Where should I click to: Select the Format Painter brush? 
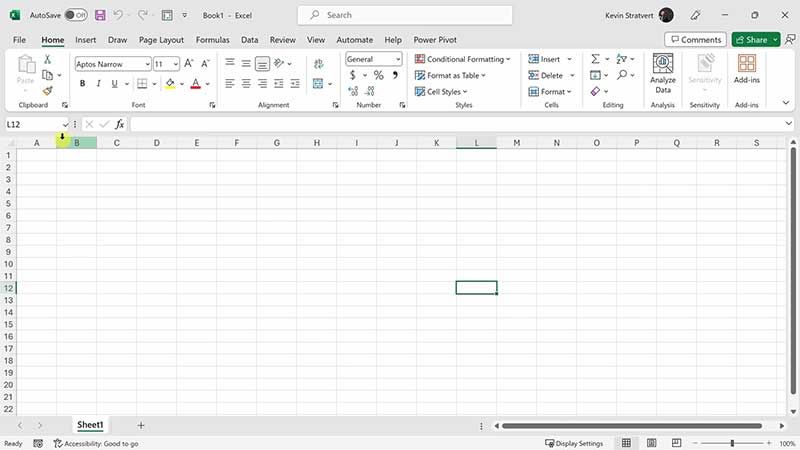(47, 91)
